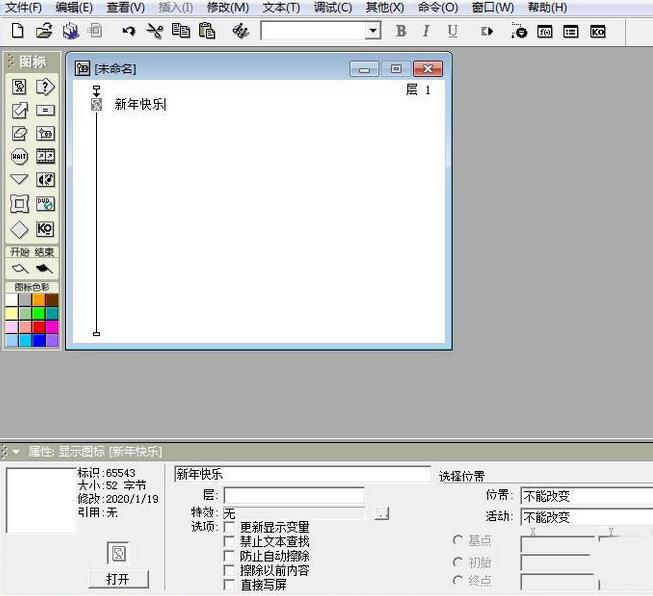Screen dimensions: 653x596
Task: Open the 调试(C) menu
Action: click(333, 7)
